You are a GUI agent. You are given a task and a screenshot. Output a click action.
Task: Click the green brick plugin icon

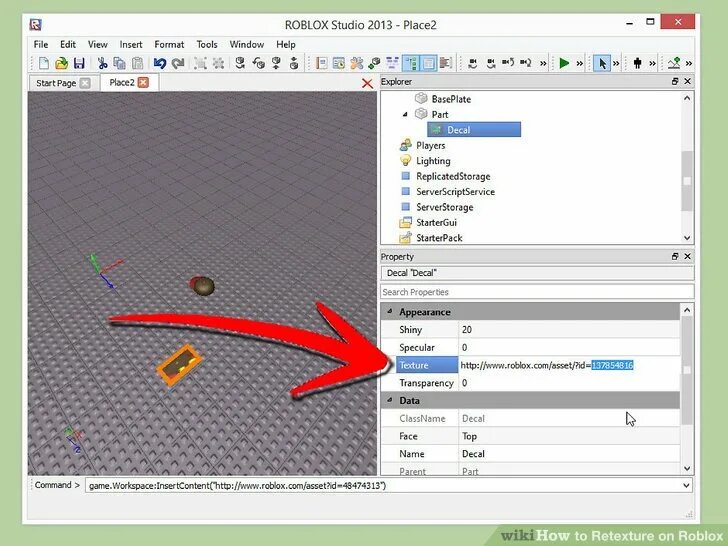(374, 63)
